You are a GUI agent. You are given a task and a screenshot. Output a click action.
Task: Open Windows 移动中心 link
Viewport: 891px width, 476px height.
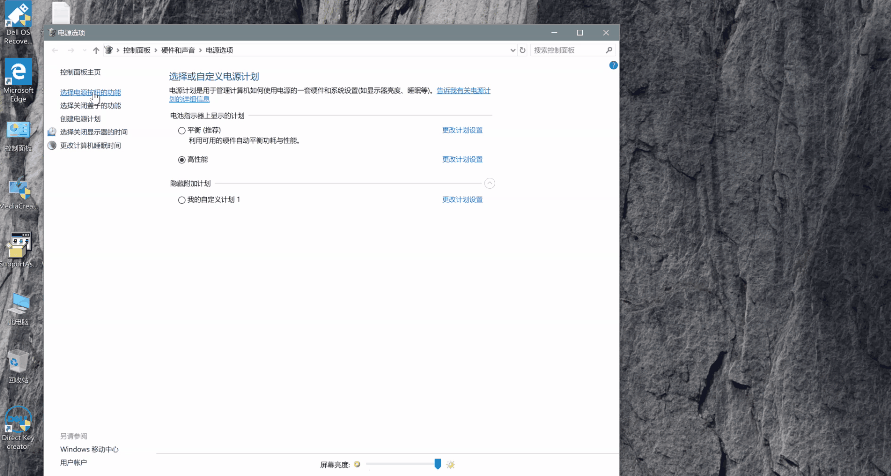90,449
